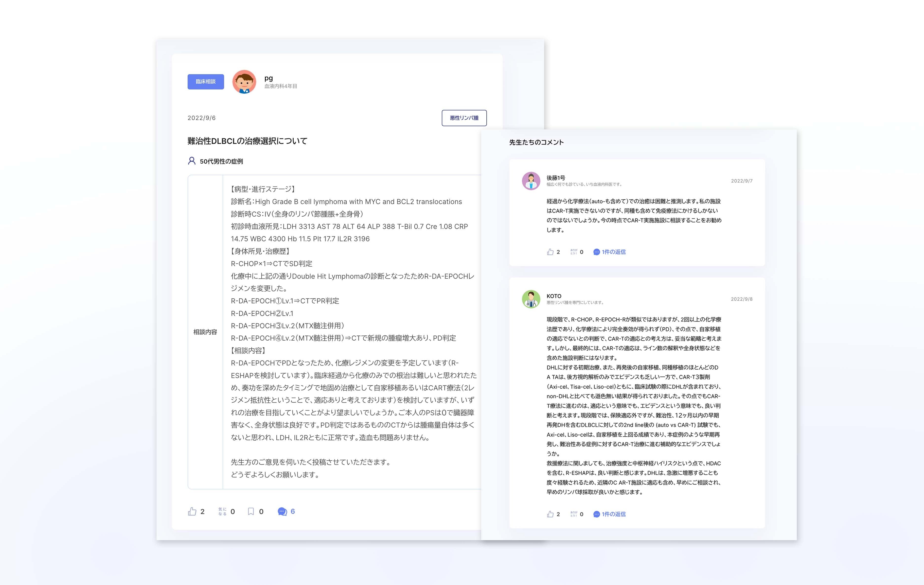Toggle 気になる reaction on main post
Image resolution: width=924 pixels, height=585 pixels.
(222, 511)
